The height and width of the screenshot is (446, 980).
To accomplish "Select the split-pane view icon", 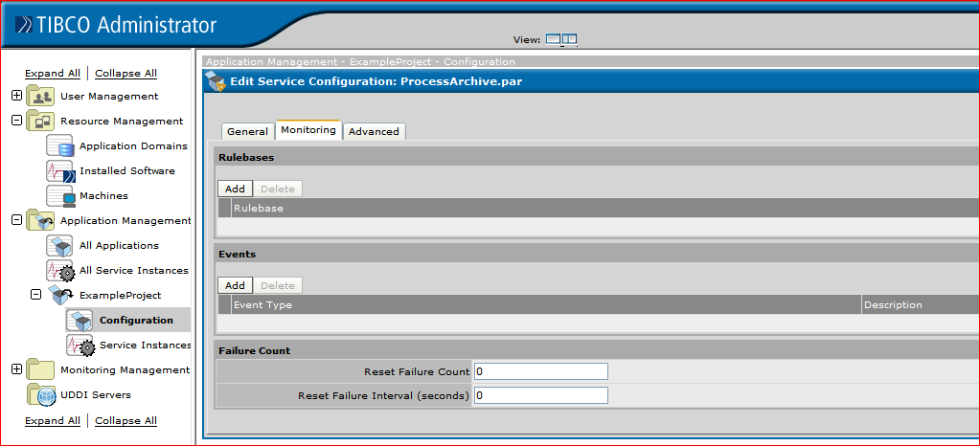I will pyautogui.click(x=569, y=39).
